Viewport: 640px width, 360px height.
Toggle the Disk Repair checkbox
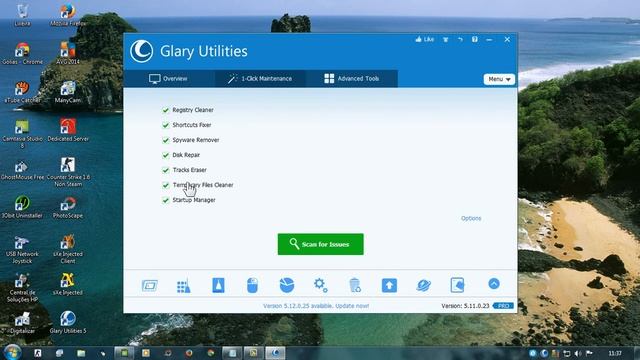pos(165,155)
